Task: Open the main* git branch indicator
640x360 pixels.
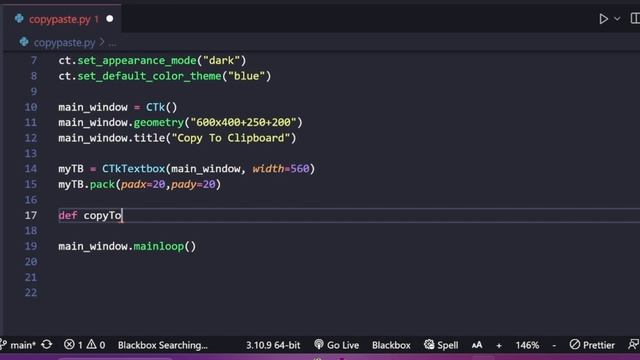Action: coord(18,345)
